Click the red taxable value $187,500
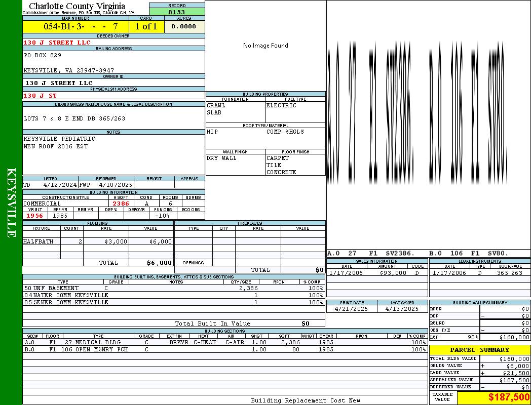 point(509,397)
